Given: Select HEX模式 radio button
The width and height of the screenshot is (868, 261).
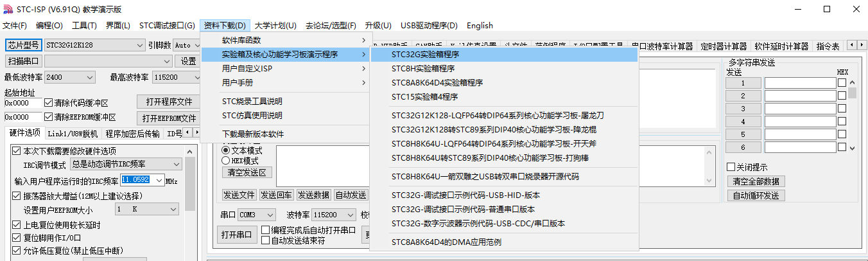Looking at the screenshot, I should coord(225,161).
